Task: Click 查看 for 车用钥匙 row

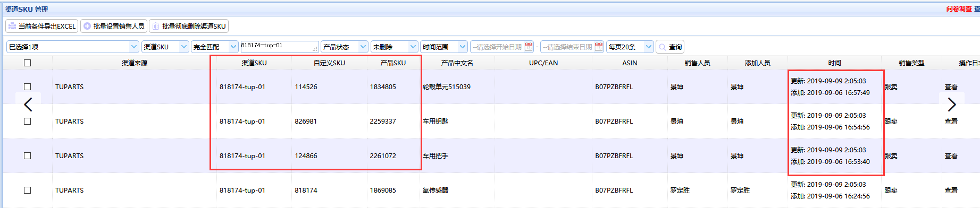Action: tap(951, 121)
